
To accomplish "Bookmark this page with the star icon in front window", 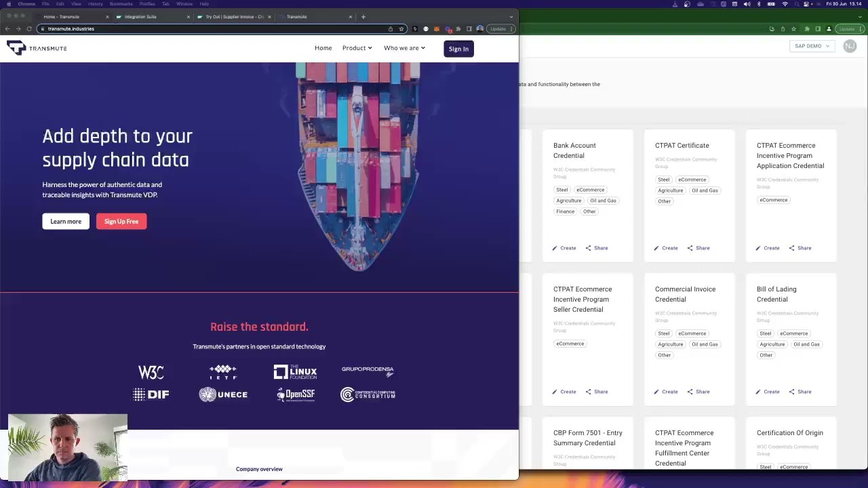I will (x=401, y=28).
